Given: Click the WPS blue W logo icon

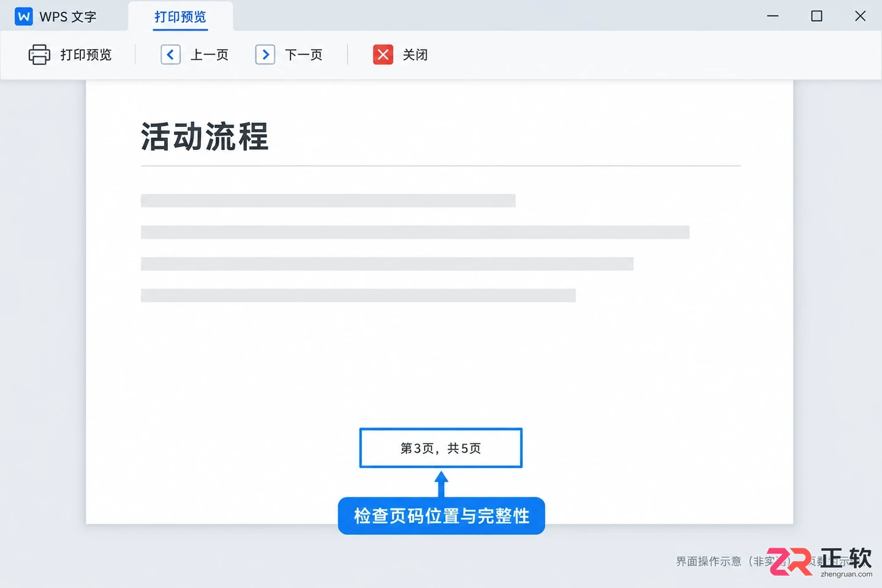Looking at the screenshot, I should pos(24,17).
